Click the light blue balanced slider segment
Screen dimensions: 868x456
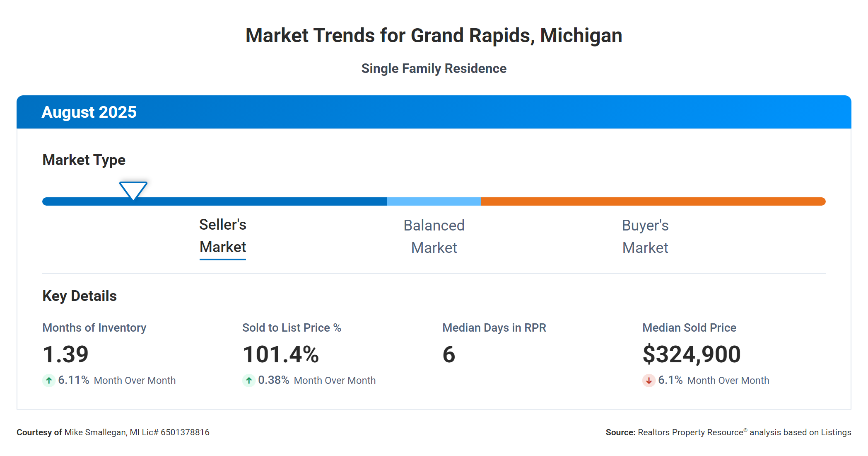coord(434,201)
